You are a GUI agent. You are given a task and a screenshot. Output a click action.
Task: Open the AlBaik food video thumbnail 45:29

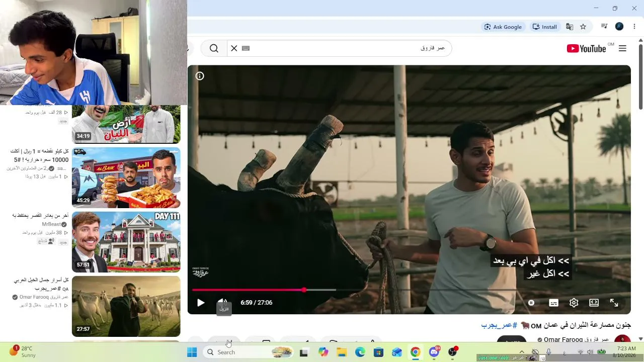pos(126,177)
